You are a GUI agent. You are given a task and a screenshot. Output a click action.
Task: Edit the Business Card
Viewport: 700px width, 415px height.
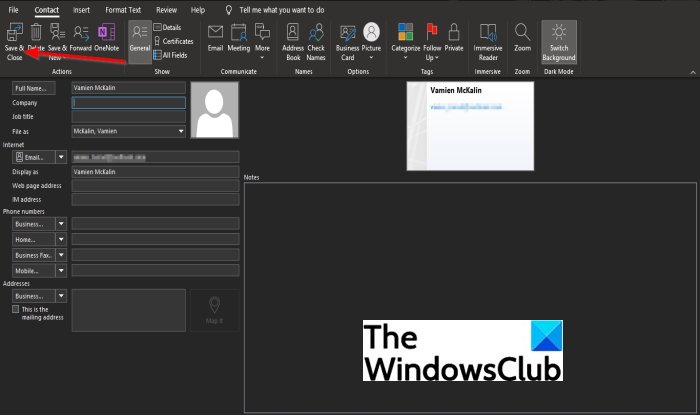point(347,42)
